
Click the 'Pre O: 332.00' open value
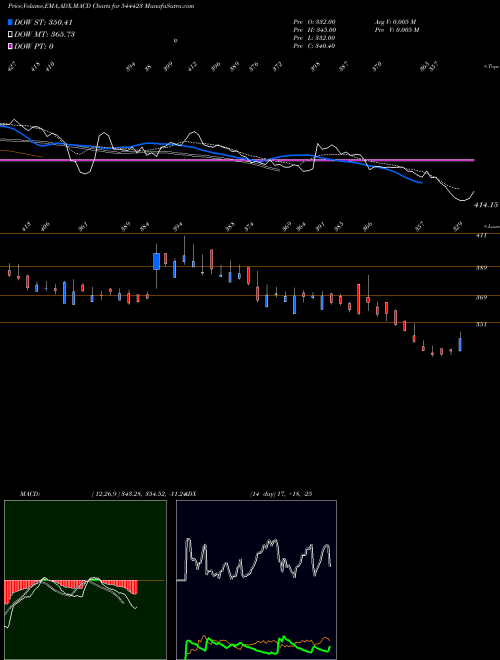[x=314, y=22]
